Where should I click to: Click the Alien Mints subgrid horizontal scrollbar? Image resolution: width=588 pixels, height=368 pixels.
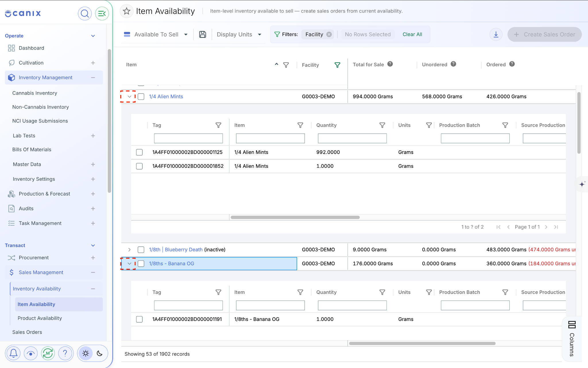tap(295, 217)
